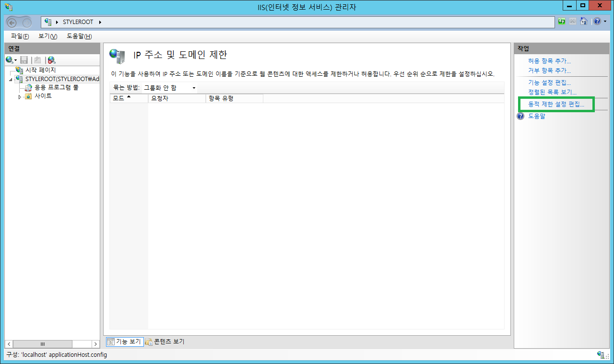Switch to 콘텐츠 보기 tab

tap(165, 341)
